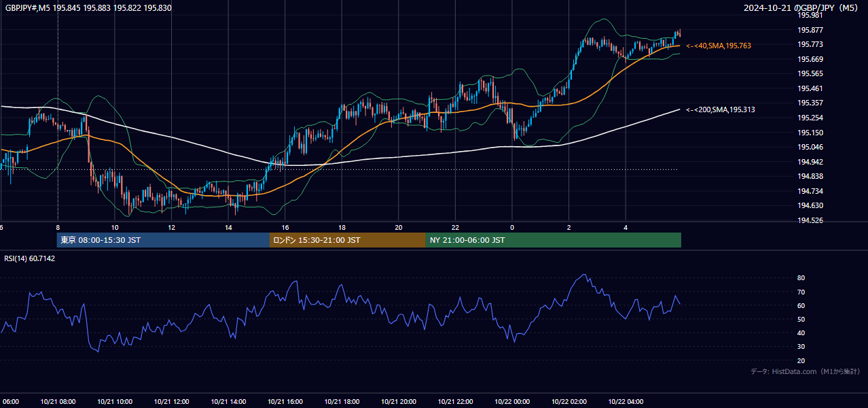Viewport: 868px width, 408px height.
Task: Click price axis value 194.734
Action: (x=811, y=191)
